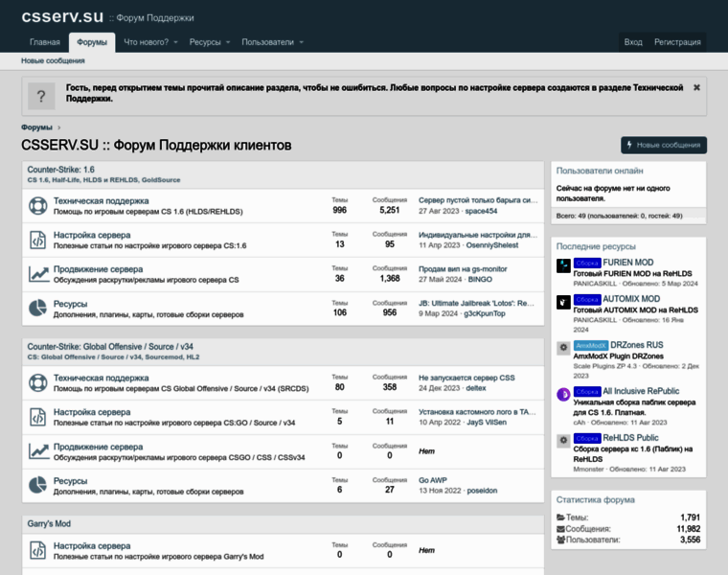Image resolution: width=728 pixels, height=575 pixels.
Task: Click the code file icon beside CS:1.6 Настройка сервера
Action: 38,240
